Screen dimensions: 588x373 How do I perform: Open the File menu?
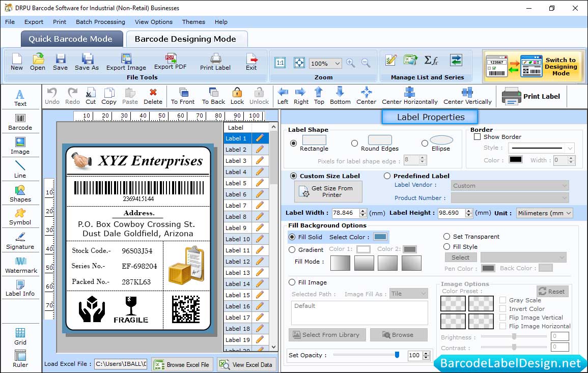(x=10, y=22)
